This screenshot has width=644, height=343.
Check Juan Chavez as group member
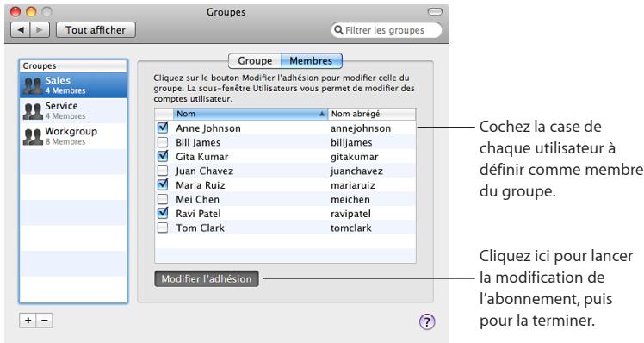[x=163, y=171]
